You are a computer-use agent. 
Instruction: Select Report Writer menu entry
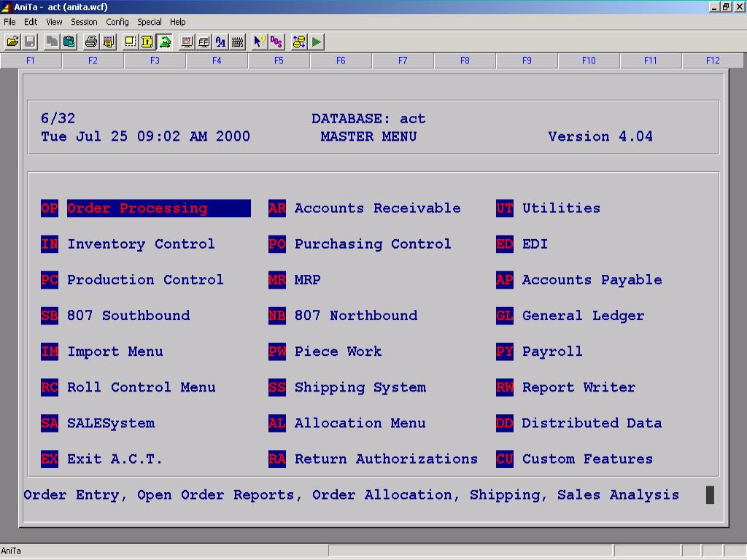point(565,388)
